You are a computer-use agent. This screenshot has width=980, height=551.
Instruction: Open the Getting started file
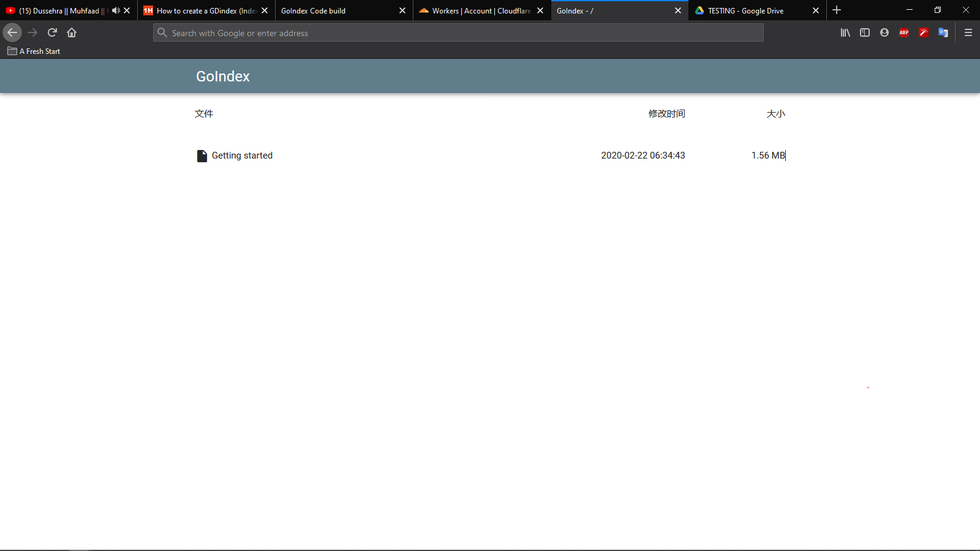(241, 156)
